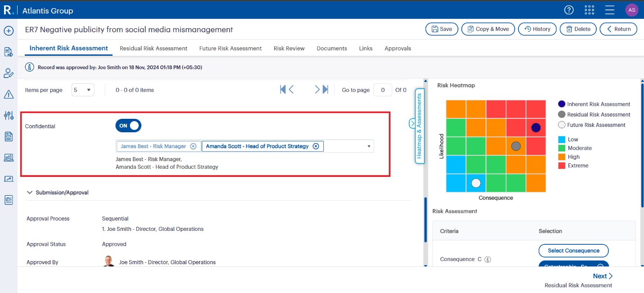Open the Documents tab
The image size is (644, 293).
pos(332,48)
